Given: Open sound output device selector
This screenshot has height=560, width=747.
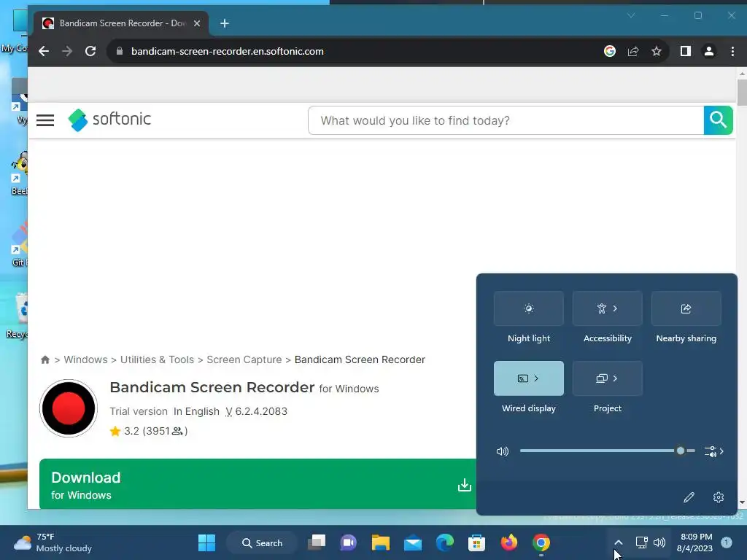Looking at the screenshot, I should 714,451.
